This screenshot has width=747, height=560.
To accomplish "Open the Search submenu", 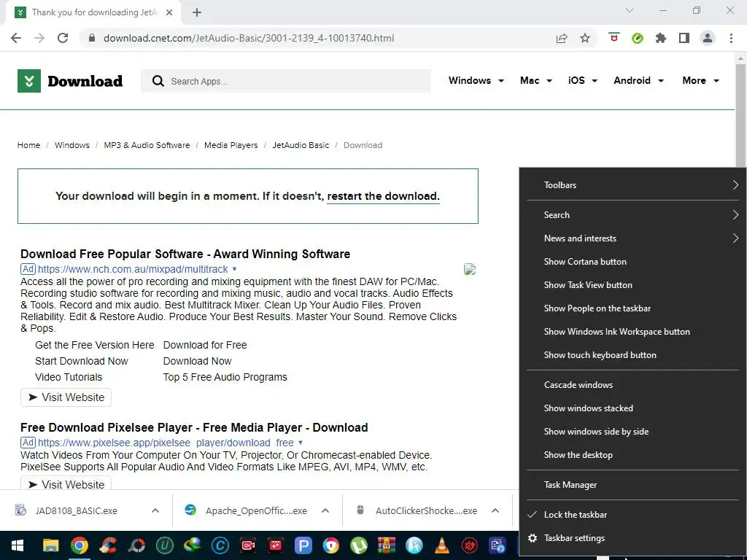I will pyautogui.click(x=632, y=215).
